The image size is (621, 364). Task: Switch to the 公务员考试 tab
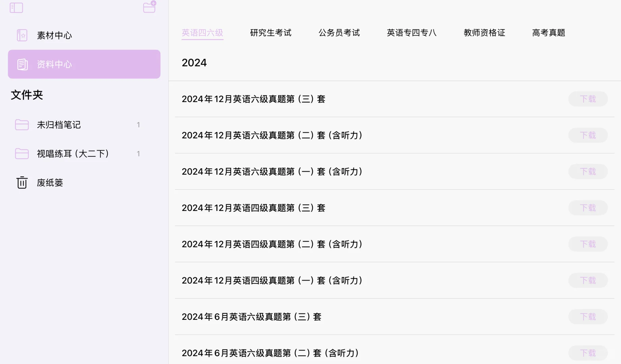pyautogui.click(x=338, y=32)
